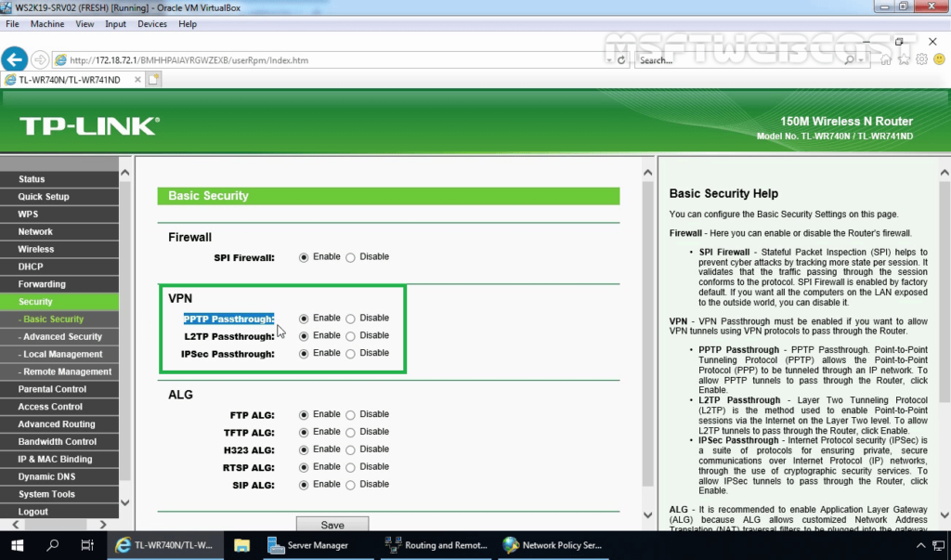Enable L2TP Passthrough
Viewport: 951px width, 560px height.
coord(304,336)
